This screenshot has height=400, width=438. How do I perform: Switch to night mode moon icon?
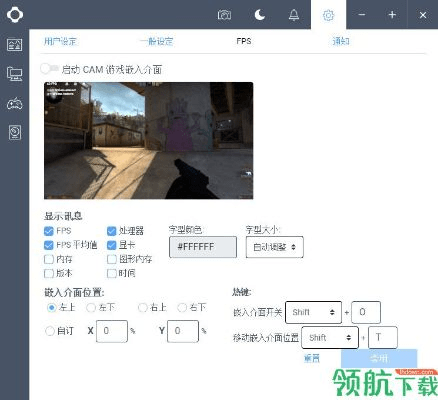tap(260, 15)
